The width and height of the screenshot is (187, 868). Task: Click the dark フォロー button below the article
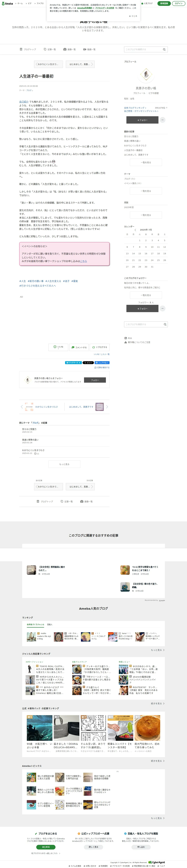95,380
